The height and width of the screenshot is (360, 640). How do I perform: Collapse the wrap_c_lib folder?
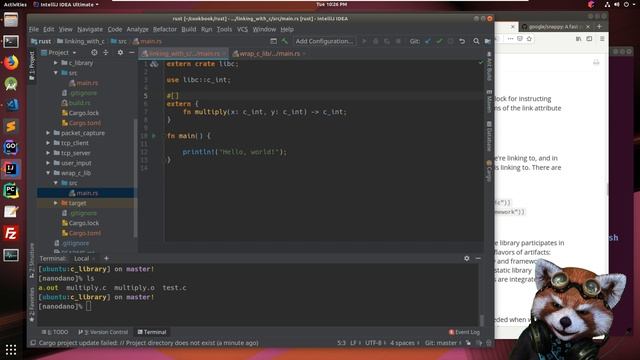[49, 173]
